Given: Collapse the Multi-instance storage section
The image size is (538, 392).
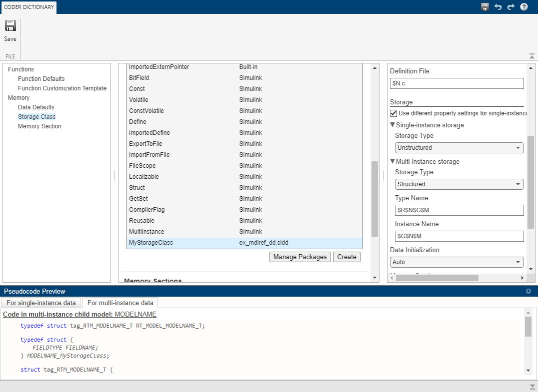Looking at the screenshot, I should (x=392, y=162).
